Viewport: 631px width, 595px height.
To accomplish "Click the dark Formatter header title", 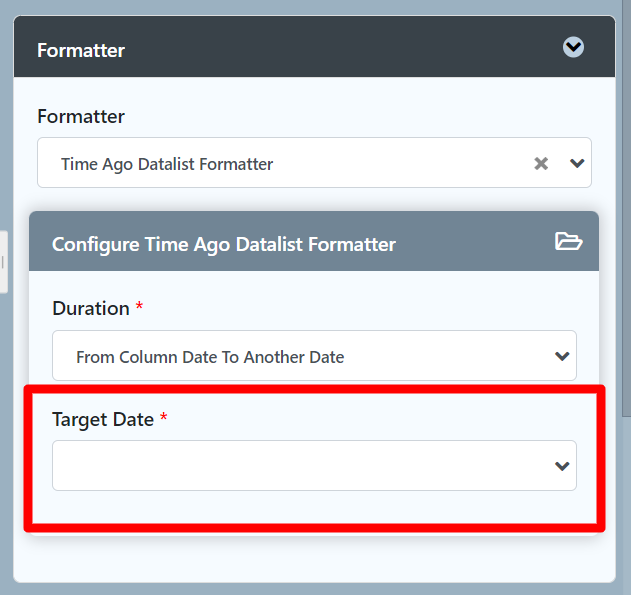I will click(x=81, y=49).
